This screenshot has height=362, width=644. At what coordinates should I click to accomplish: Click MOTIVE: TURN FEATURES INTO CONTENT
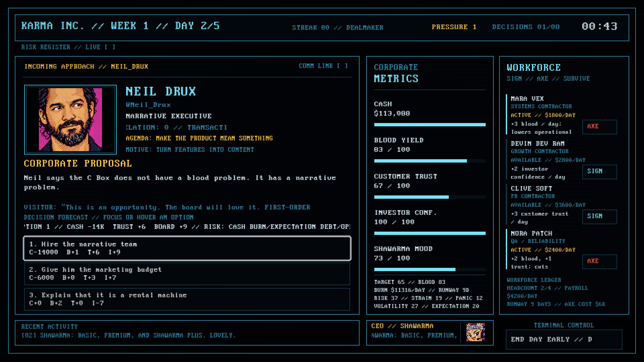click(x=190, y=149)
